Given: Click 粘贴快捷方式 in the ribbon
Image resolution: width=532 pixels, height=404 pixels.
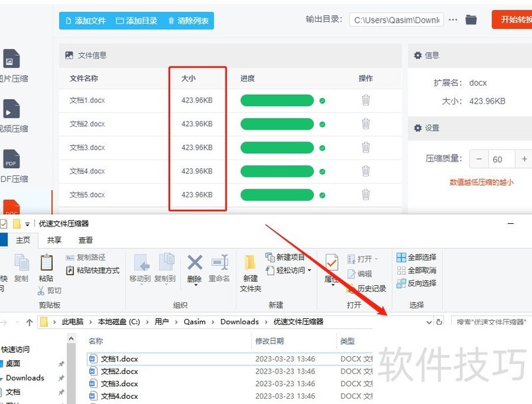Looking at the screenshot, I should pos(92,270).
